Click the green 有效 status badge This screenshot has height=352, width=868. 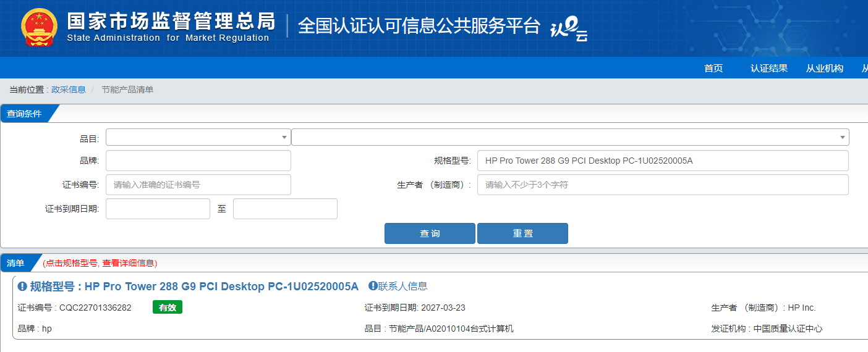tap(168, 308)
